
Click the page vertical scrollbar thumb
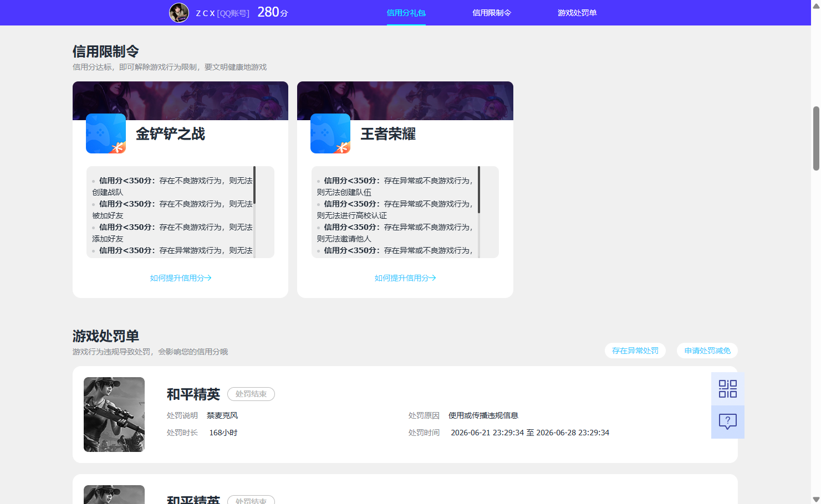(816, 138)
